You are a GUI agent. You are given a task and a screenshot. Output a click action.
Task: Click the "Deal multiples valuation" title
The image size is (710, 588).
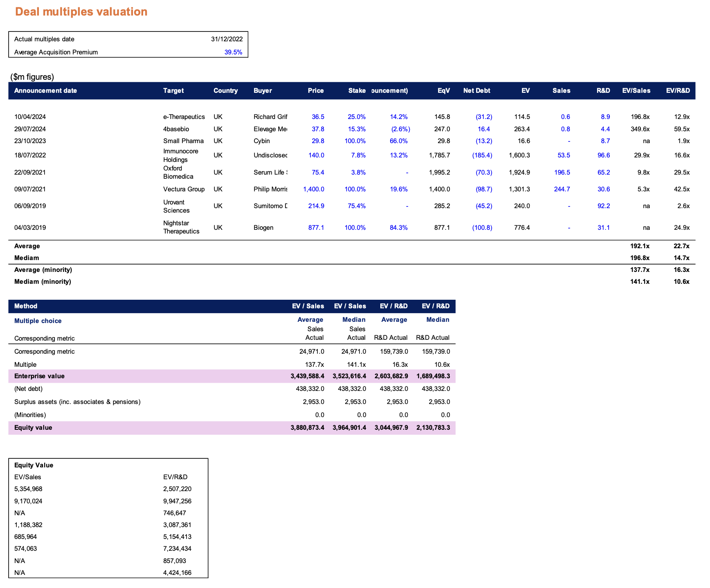click(81, 12)
